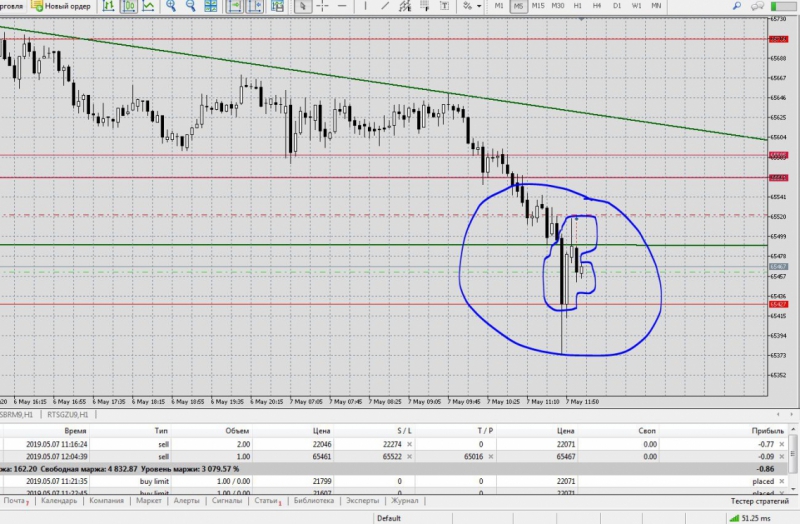Open the graphical objects shapes icon
The height and width of the screenshot is (524, 800).
point(467,6)
